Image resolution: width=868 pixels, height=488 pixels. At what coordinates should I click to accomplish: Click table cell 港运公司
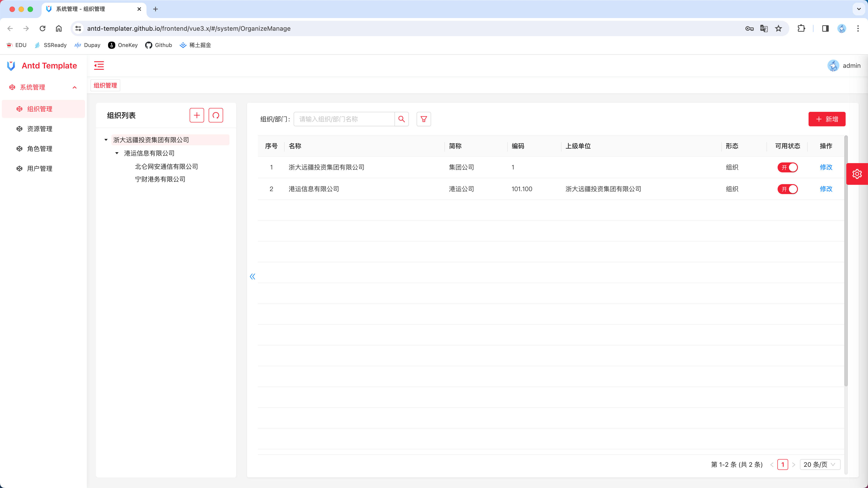click(x=461, y=189)
